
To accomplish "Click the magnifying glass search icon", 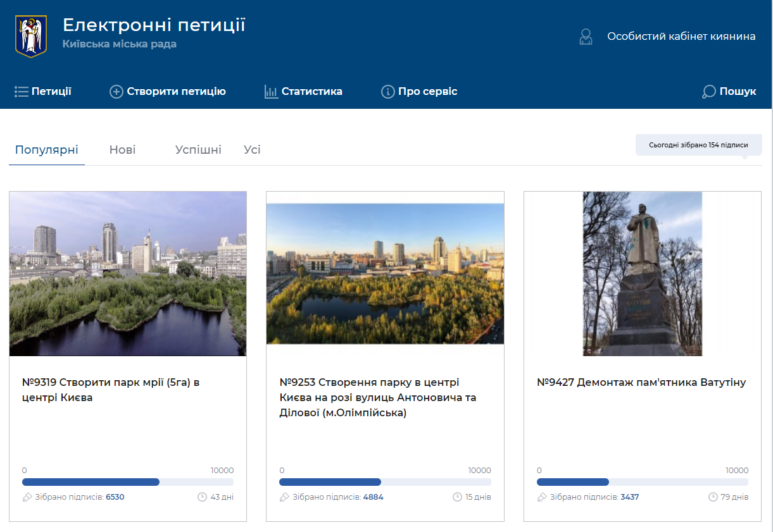I will click(708, 92).
